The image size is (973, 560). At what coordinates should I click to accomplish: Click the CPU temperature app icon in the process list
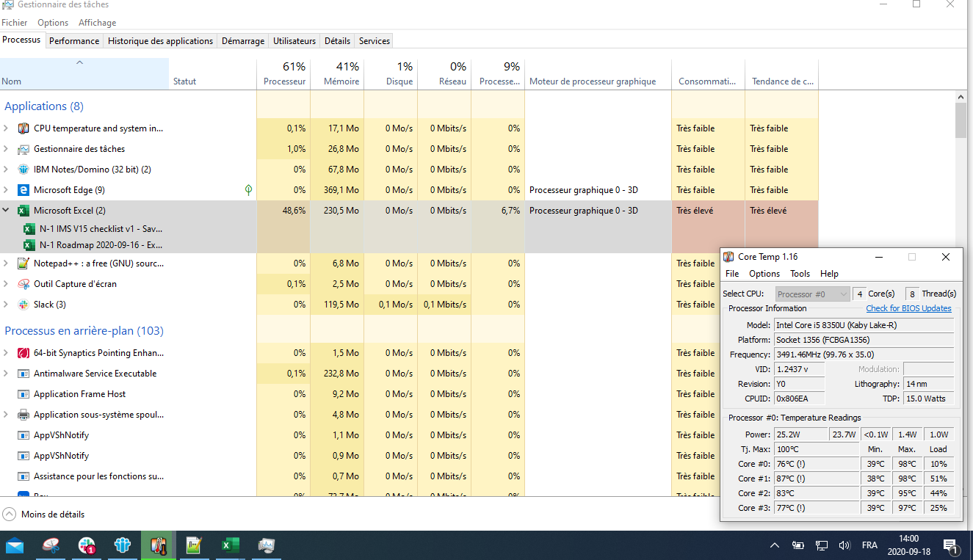23,128
